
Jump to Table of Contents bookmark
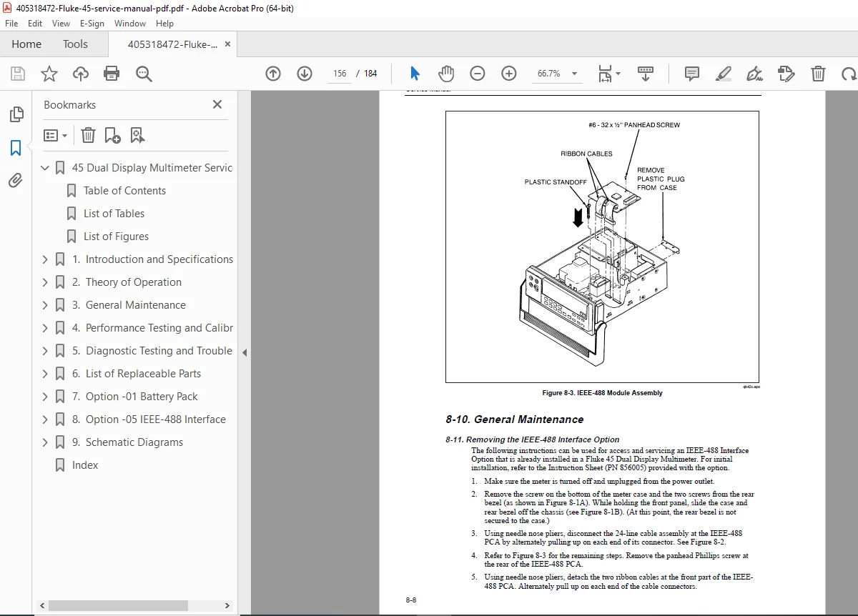point(124,191)
